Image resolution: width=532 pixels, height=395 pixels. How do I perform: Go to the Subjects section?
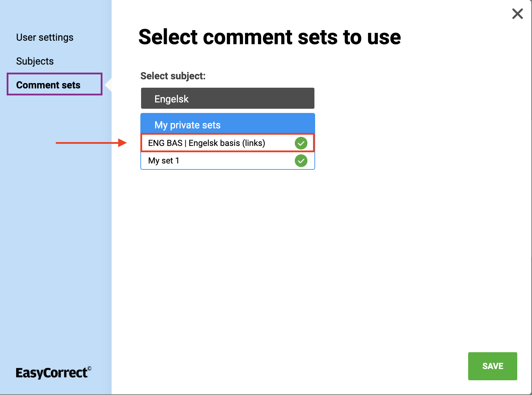35,61
